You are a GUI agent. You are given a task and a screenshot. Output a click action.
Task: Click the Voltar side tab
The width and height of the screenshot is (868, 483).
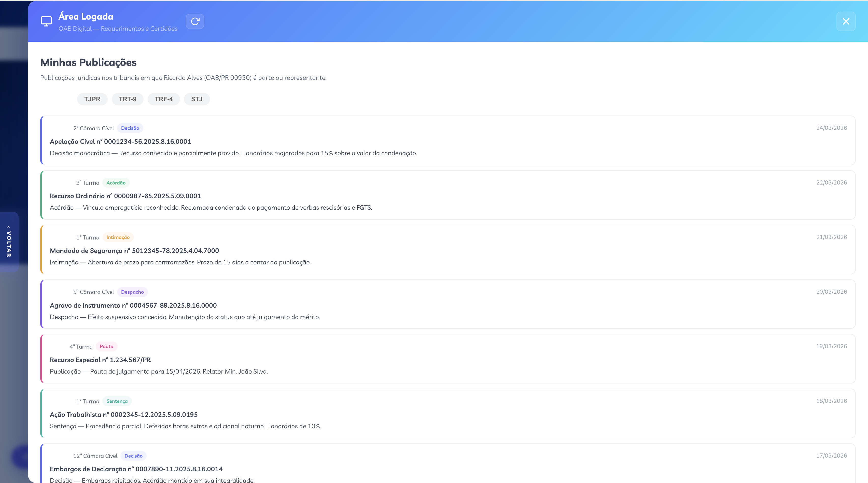9,241
